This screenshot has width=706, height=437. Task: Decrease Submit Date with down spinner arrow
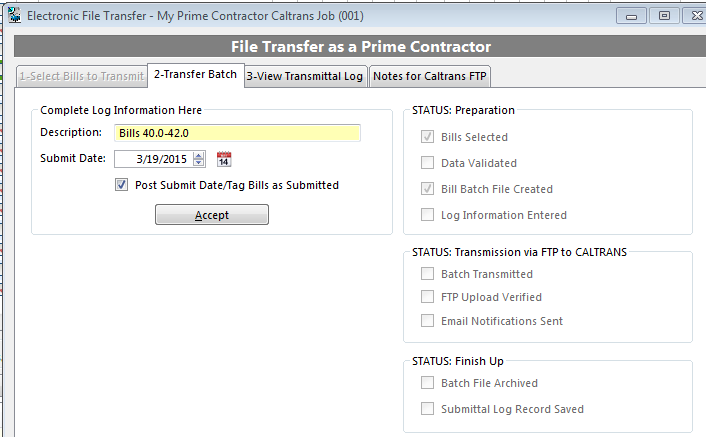199,162
